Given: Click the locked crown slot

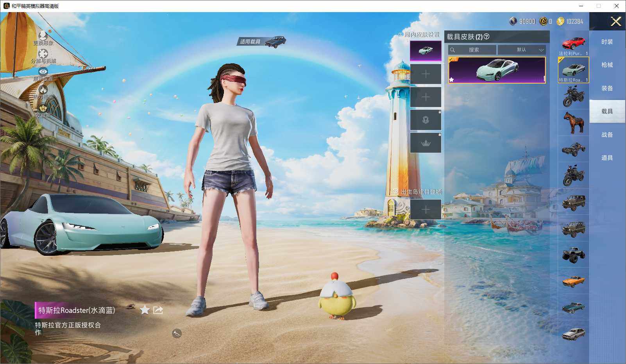Looking at the screenshot, I should click(x=426, y=143).
